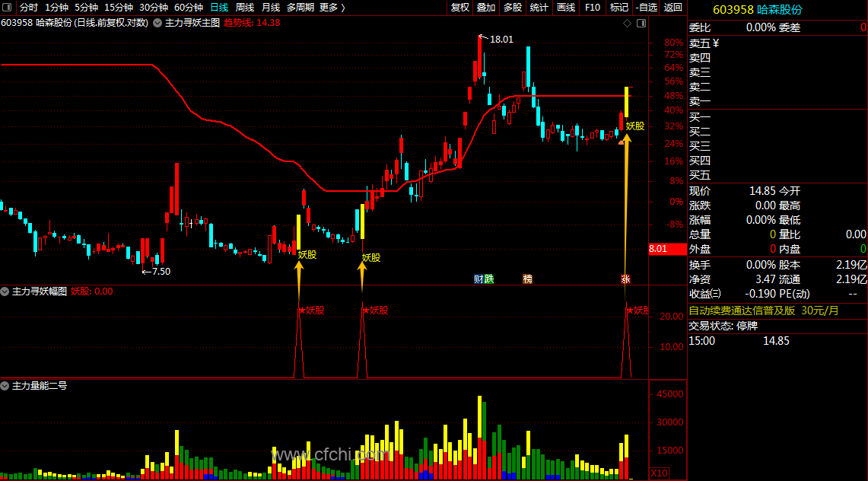Expand the 主力寻妖主图 indicator dropdown
Screen dimensions: 868x481
(157, 23)
